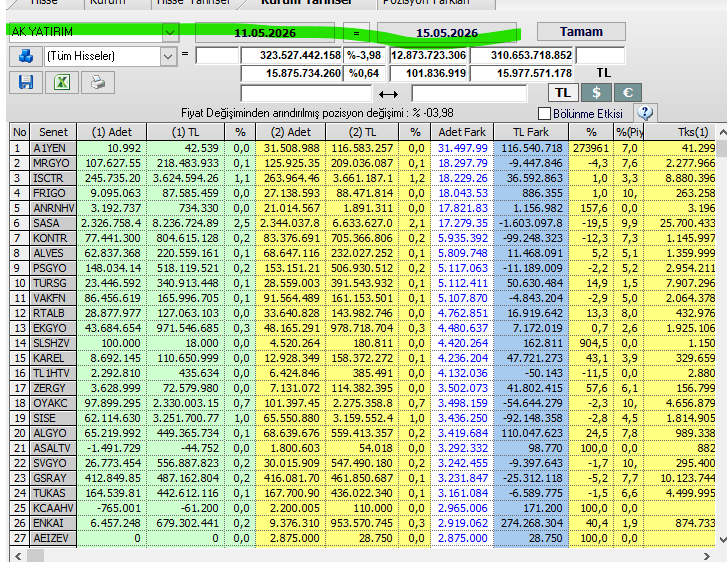Select the SLSHZV stock cell
This screenshot has width=727, height=562.
click(x=53, y=343)
